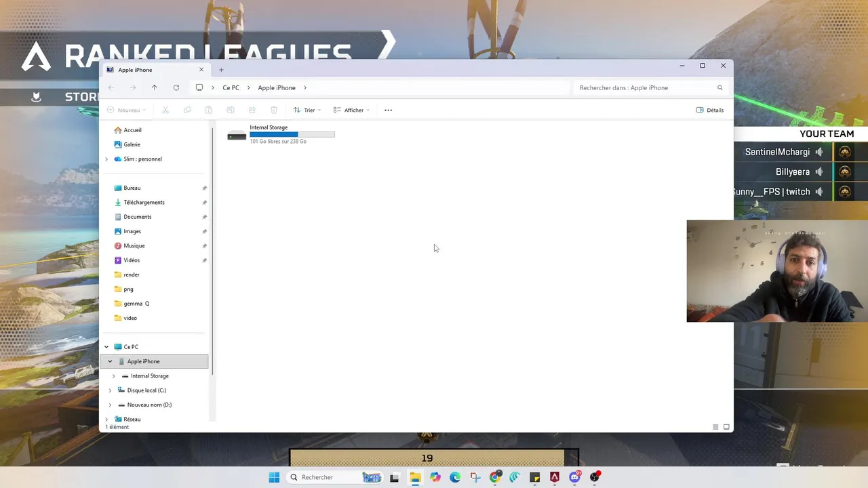Unpin Musique from quick access
This screenshot has width=868, height=488.
(204, 246)
